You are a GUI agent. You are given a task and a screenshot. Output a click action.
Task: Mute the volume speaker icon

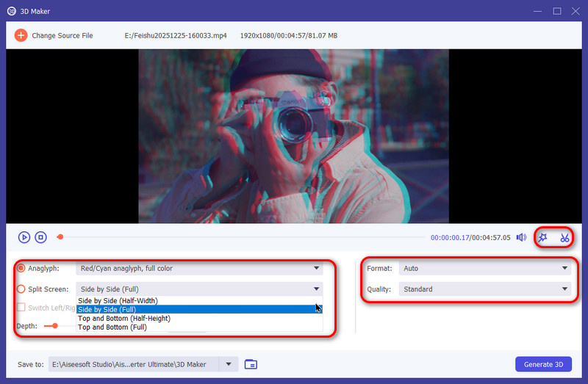point(520,237)
